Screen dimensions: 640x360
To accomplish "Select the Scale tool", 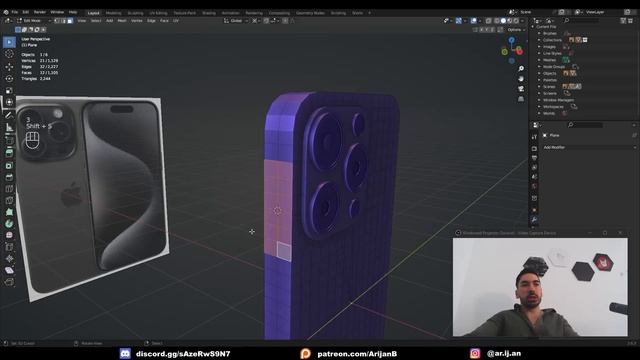I will [9, 91].
